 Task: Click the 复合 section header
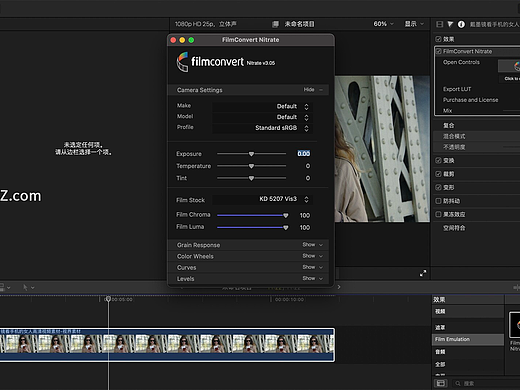(477, 125)
